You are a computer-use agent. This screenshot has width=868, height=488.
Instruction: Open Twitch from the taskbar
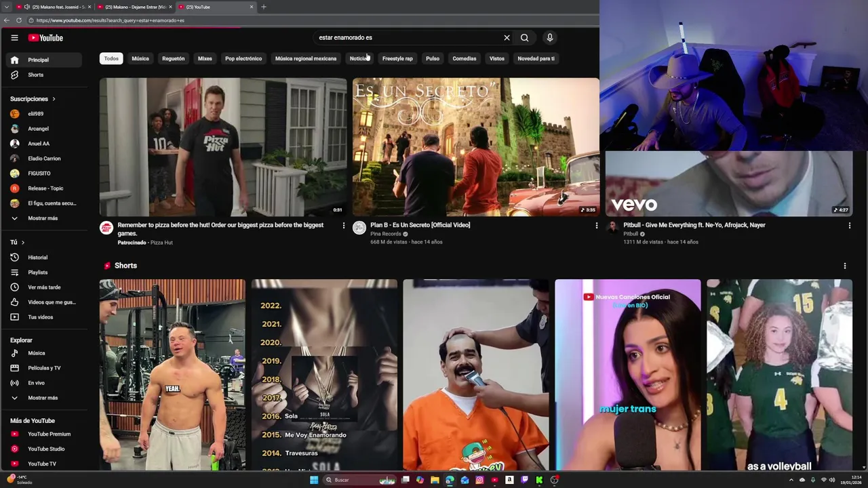click(x=524, y=480)
